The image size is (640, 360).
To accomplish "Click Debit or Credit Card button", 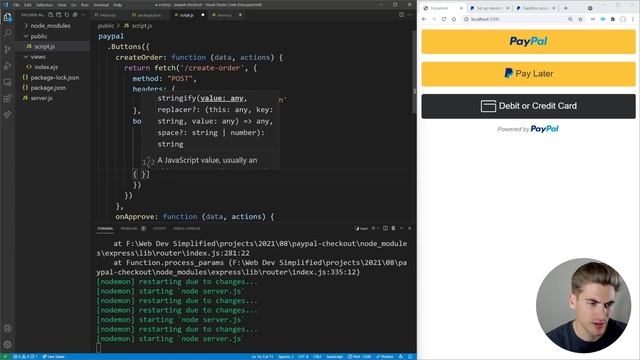I will [x=528, y=106].
